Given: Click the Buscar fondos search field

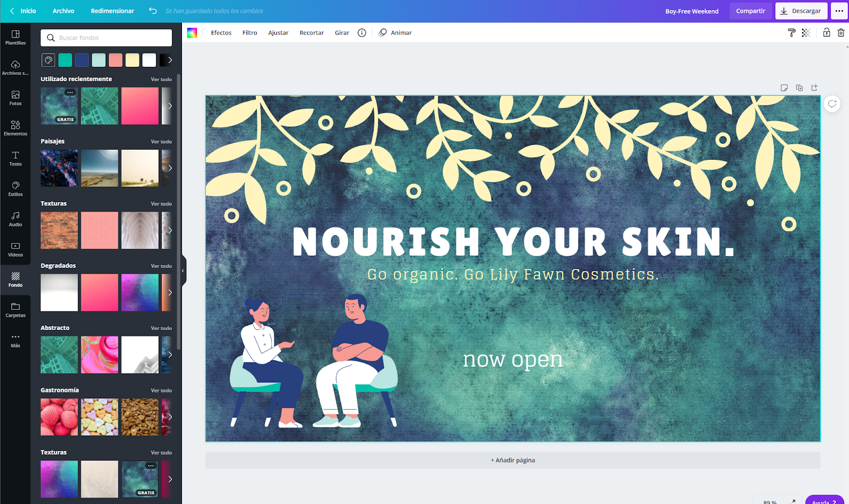Looking at the screenshot, I should point(106,38).
